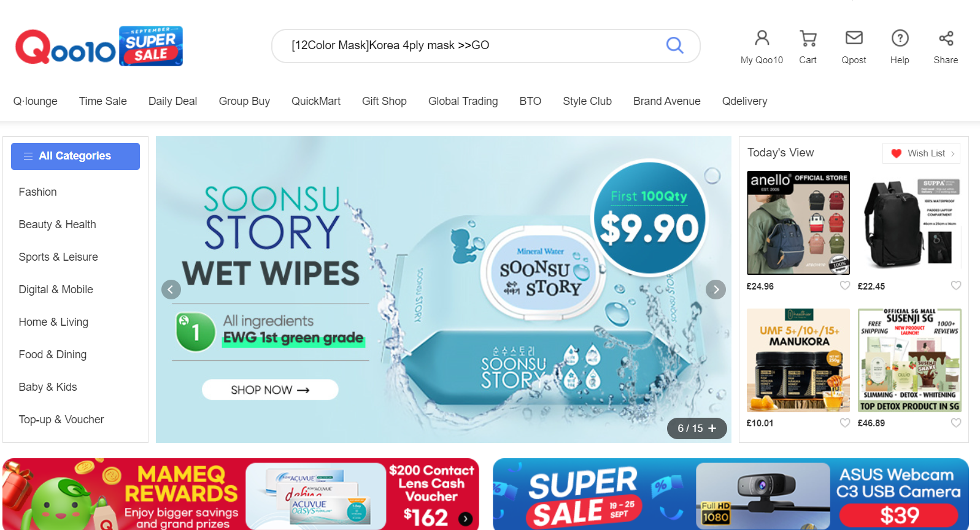Screen dimensions: 980x530
Task: Go to Qoo10 home via logo
Action: (x=66, y=47)
